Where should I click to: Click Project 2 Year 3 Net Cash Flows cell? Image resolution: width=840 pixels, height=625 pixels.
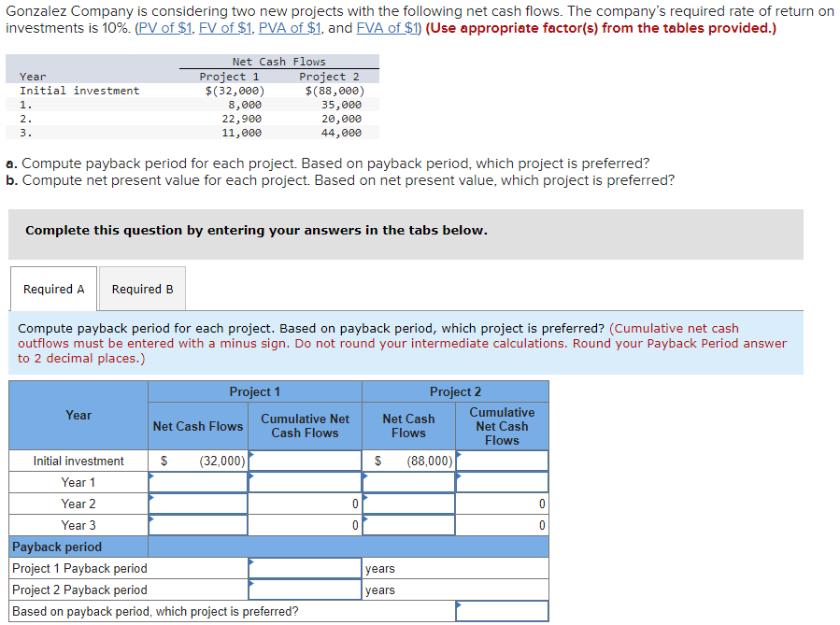tap(408, 524)
